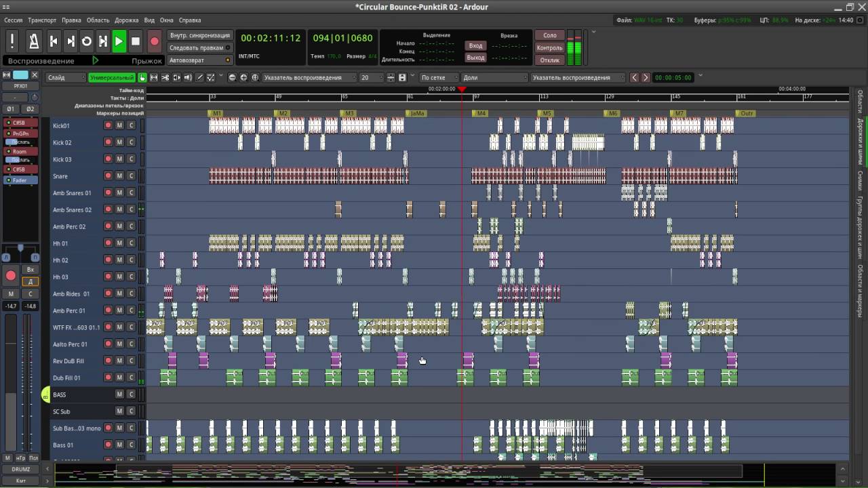Expand the chevron beside nudge clock

click(701, 75)
